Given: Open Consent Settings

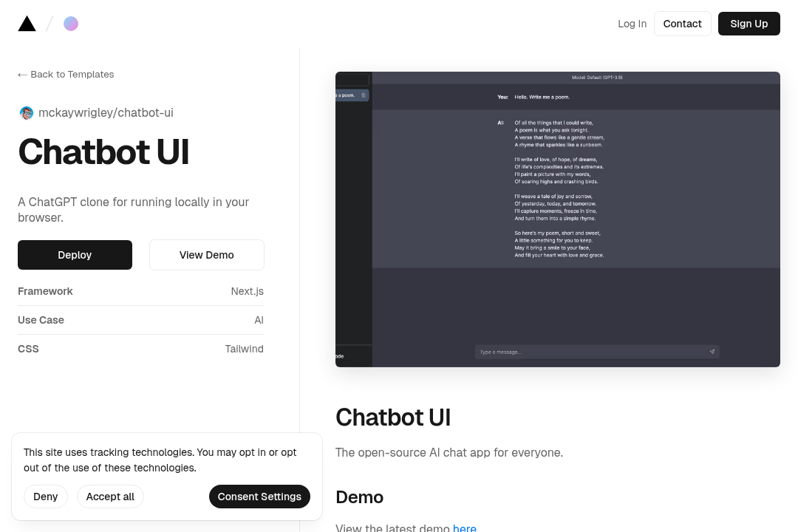Looking at the screenshot, I should coord(259,497).
